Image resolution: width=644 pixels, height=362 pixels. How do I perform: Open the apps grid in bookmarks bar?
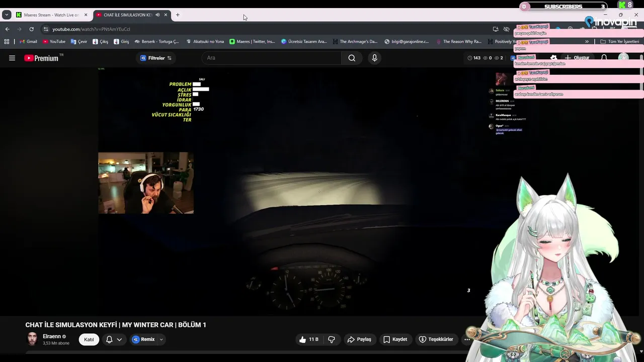(7, 42)
